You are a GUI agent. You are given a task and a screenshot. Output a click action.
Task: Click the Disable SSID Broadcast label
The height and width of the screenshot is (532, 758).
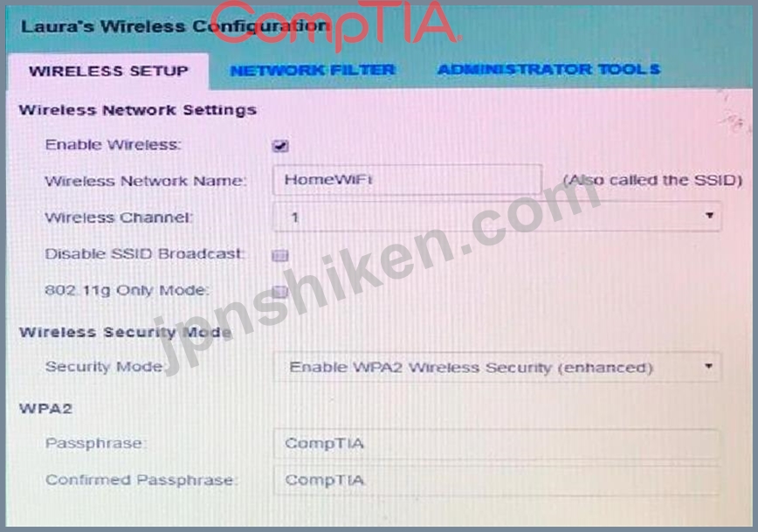coord(145,254)
